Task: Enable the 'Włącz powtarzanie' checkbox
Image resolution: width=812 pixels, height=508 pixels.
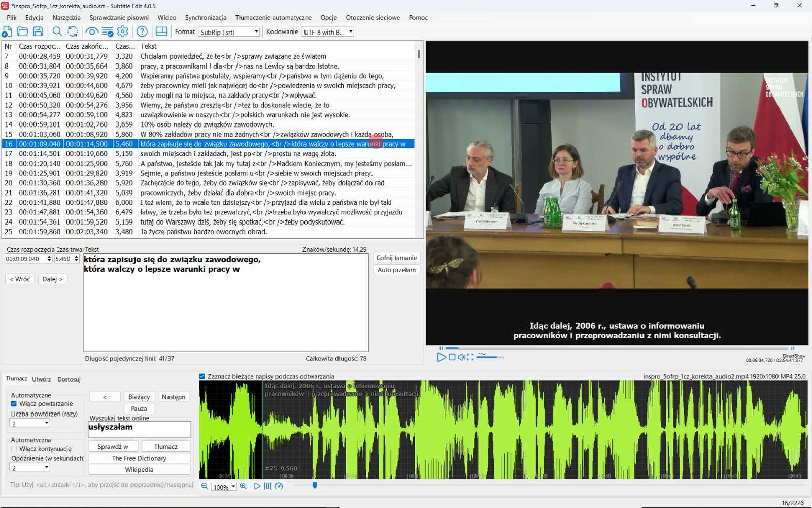Action: click(x=14, y=404)
